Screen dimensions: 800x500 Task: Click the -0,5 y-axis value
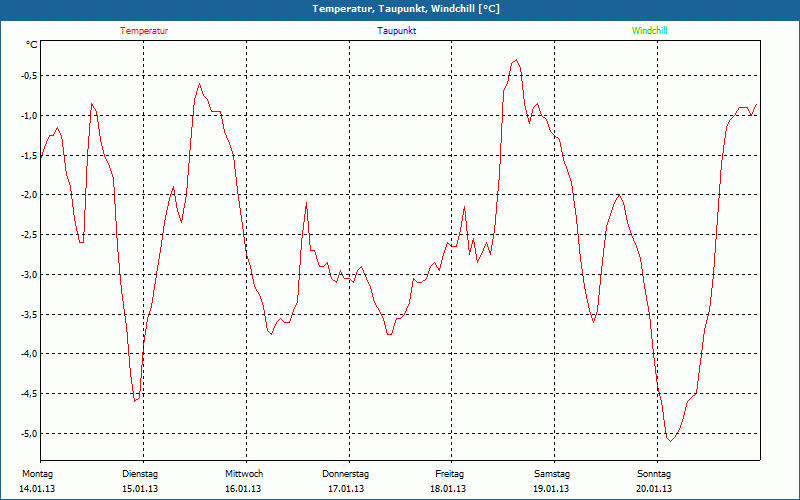pyautogui.click(x=29, y=76)
